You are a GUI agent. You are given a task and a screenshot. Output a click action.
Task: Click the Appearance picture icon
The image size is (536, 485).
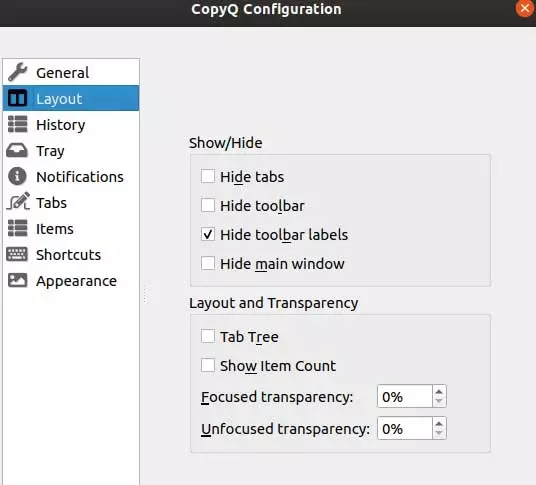pyautogui.click(x=17, y=281)
